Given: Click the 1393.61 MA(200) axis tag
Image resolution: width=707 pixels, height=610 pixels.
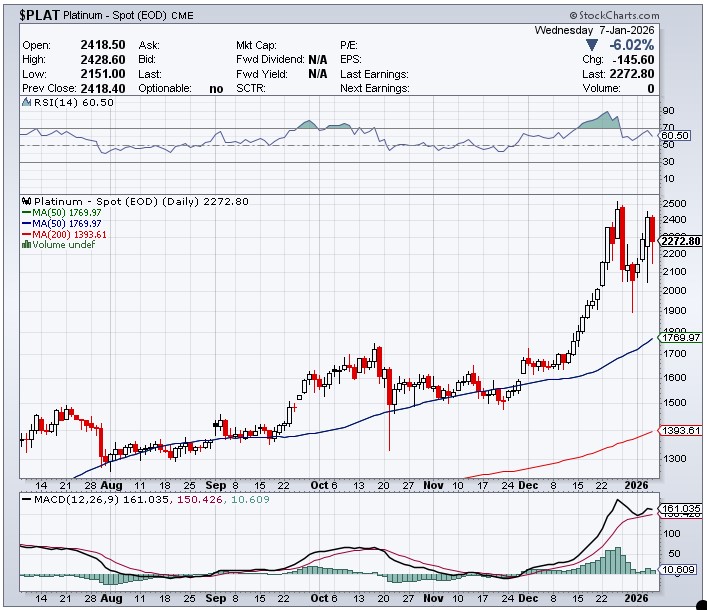Looking at the screenshot, I should tap(680, 430).
